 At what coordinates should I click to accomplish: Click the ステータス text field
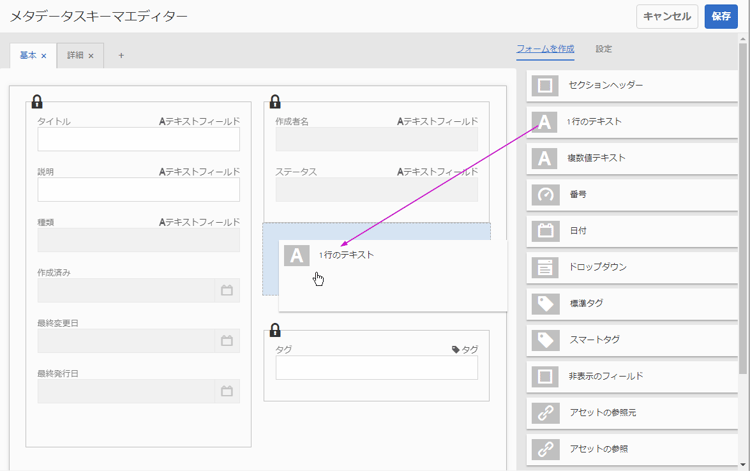click(376, 189)
